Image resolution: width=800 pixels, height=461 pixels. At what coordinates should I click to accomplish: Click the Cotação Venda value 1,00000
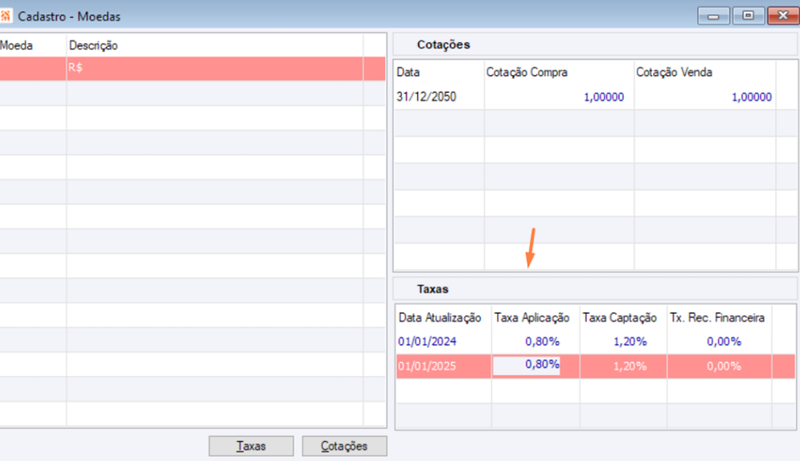(x=752, y=97)
